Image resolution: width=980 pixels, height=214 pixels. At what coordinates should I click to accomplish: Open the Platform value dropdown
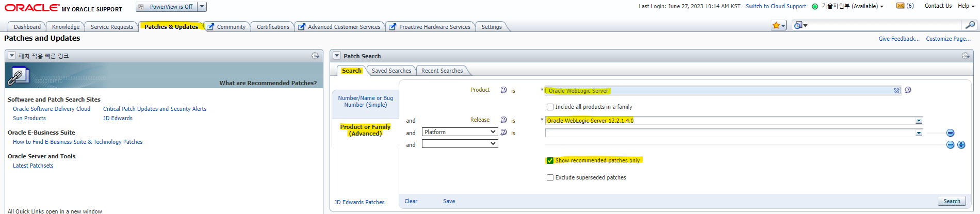[919, 133]
